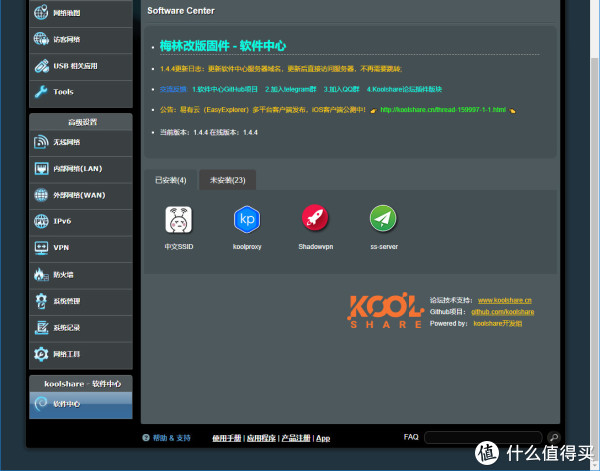600x471 pixels.
Task: Select the 网络工具 gear icon
Action: click(41, 354)
